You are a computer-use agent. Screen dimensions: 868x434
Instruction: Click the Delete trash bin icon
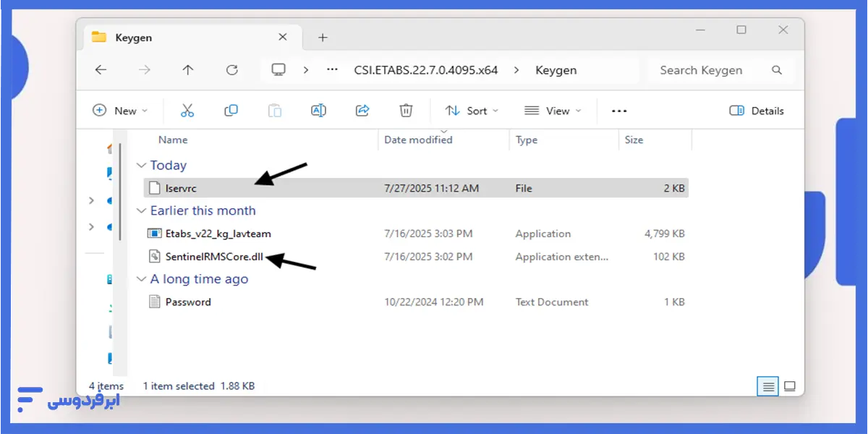click(x=406, y=111)
